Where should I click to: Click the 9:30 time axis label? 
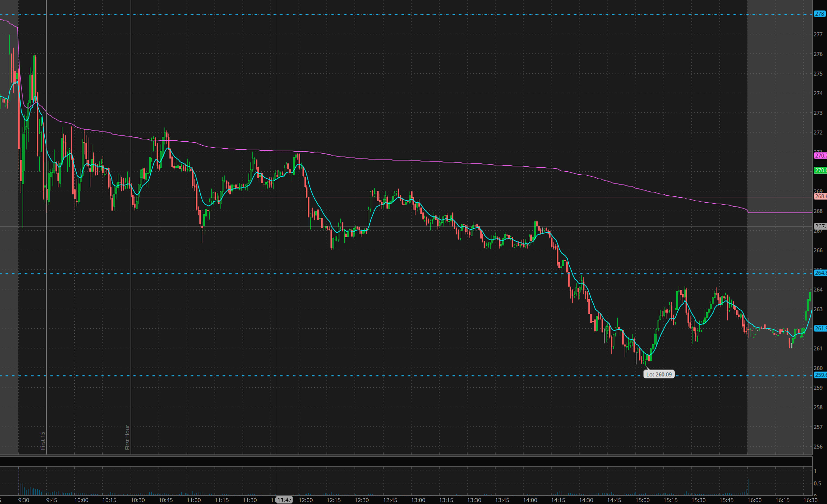pos(24,500)
